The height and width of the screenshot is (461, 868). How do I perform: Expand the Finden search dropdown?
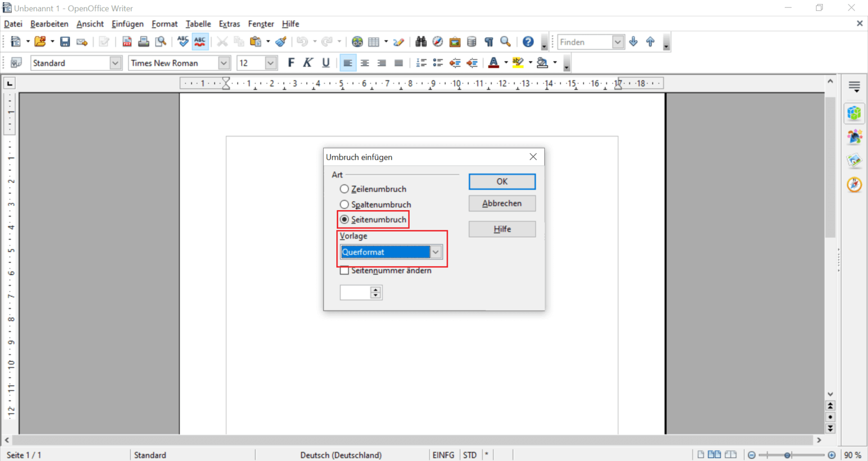pos(618,42)
